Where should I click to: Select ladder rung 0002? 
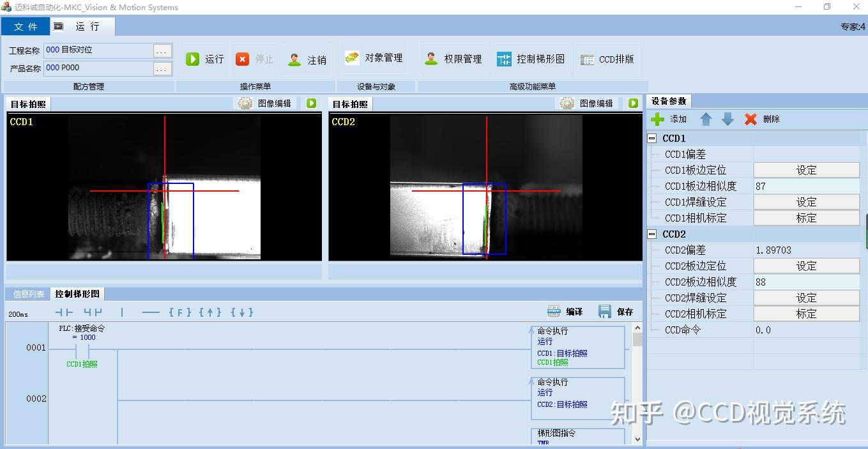[x=36, y=399]
